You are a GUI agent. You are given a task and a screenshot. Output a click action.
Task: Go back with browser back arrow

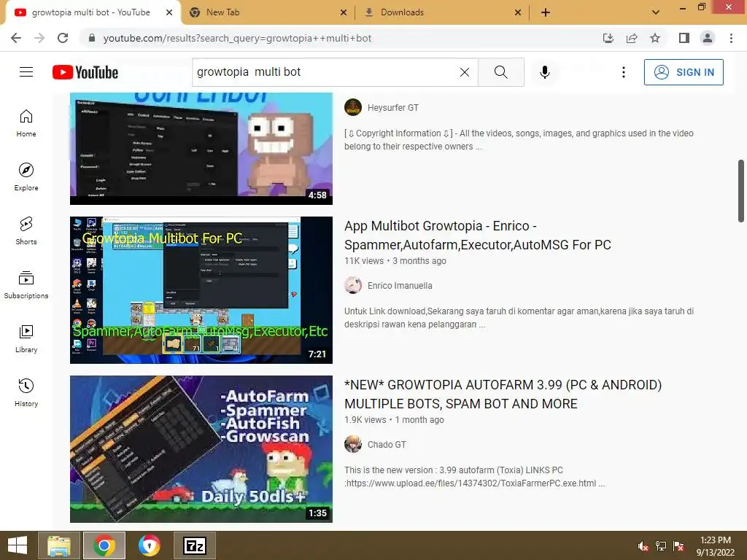pyautogui.click(x=16, y=38)
